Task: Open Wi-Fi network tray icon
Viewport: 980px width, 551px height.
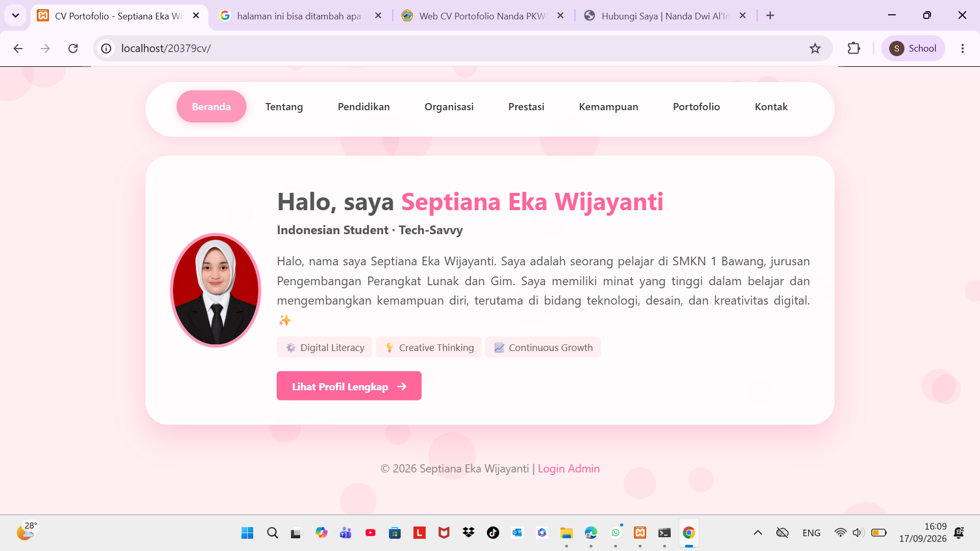Action: point(840,533)
